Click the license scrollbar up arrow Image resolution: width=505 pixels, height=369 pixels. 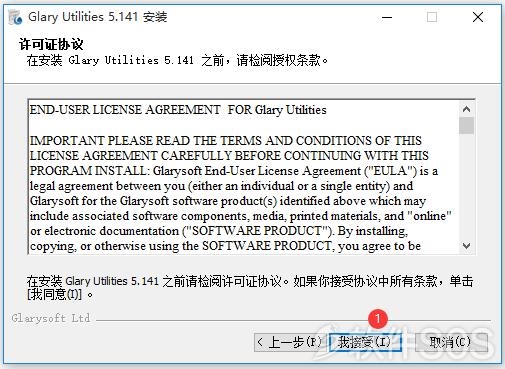click(x=466, y=109)
